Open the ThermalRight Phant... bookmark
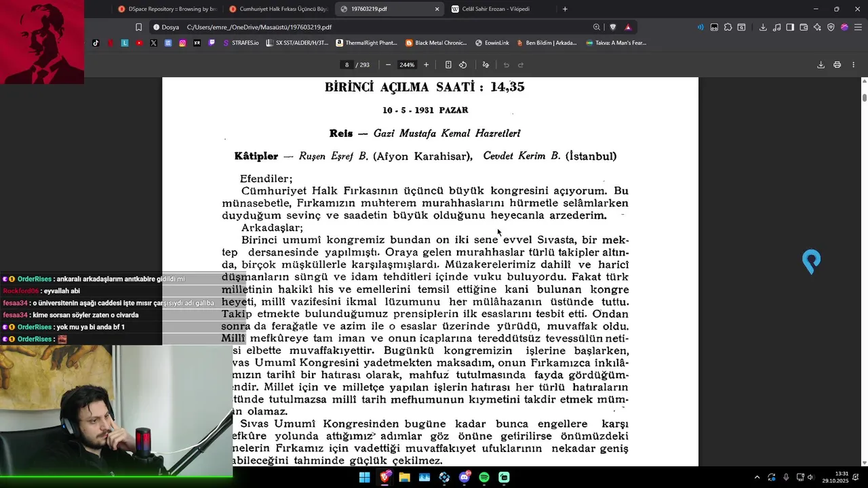This screenshot has width=868, height=488. coord(366,43)
